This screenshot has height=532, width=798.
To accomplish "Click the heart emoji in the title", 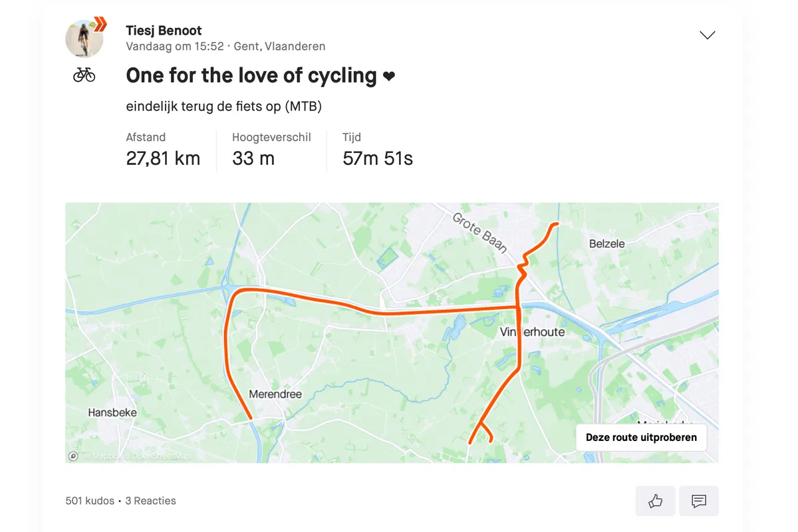I will tap(389, 76).
